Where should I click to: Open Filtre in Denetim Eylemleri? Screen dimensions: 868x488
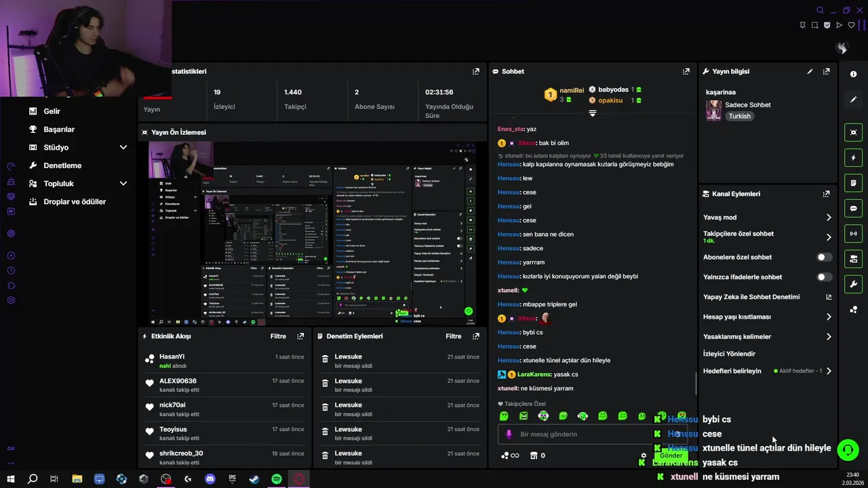[454, 336]
